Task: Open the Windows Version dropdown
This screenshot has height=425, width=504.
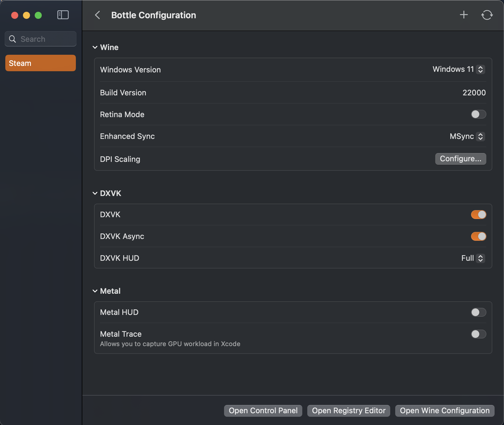Action: (x=459, y=69)
